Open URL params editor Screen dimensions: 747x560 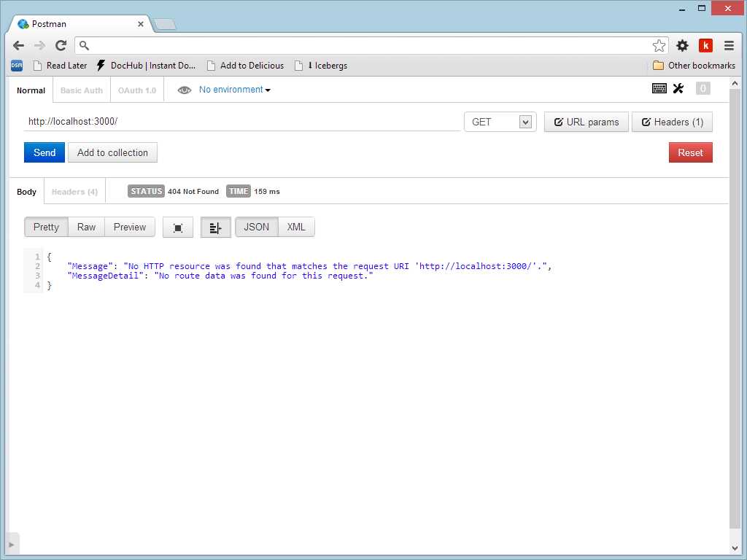(x=586, y=122)
